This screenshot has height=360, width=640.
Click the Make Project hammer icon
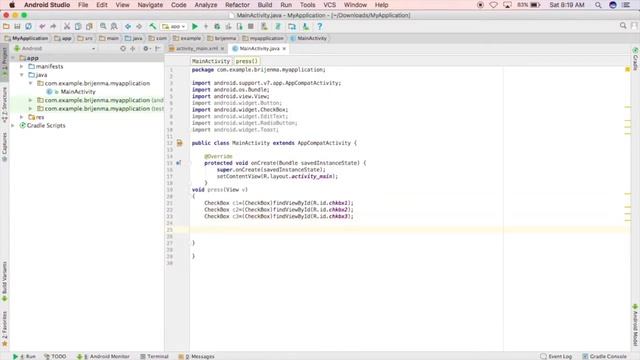point(153,27)
